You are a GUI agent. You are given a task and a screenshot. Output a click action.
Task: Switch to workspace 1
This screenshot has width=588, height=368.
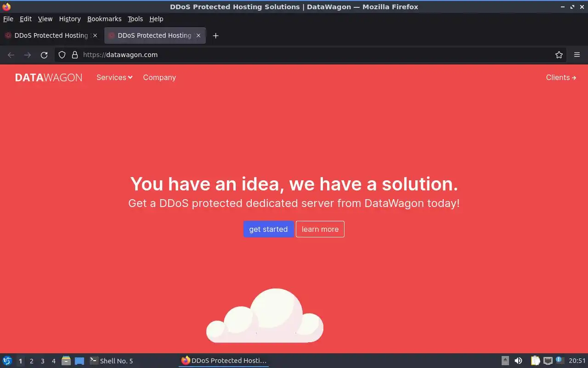(20, 361)
